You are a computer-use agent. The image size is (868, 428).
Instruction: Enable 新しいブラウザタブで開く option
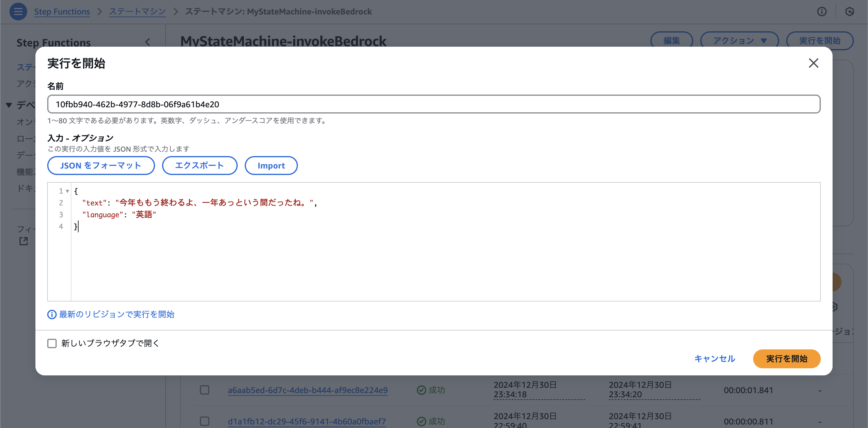point(52,343)
